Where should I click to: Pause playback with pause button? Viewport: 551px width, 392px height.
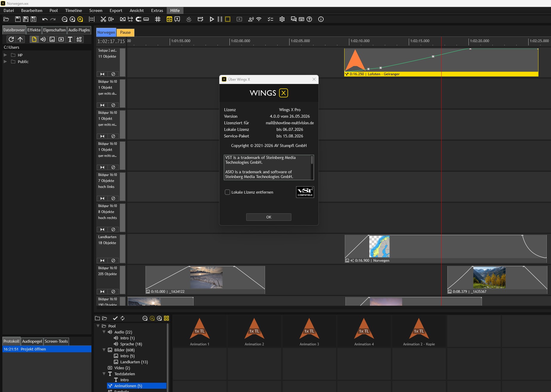point(220,19)
